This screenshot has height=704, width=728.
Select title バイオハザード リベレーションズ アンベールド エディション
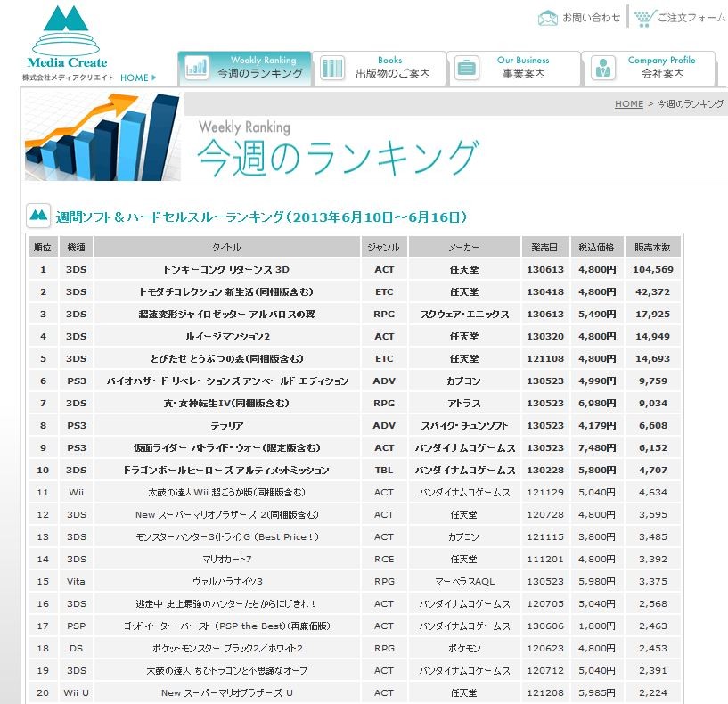[227, 381]
